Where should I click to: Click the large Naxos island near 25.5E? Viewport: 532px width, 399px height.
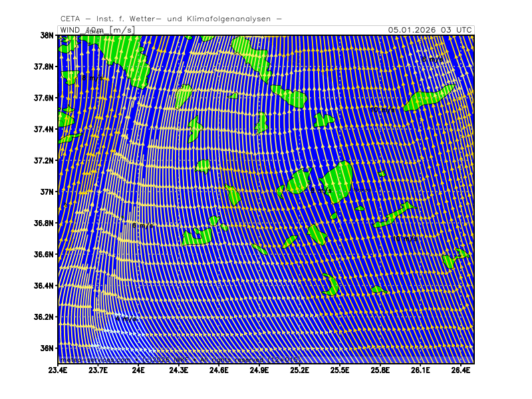click(x=338, y=180)
